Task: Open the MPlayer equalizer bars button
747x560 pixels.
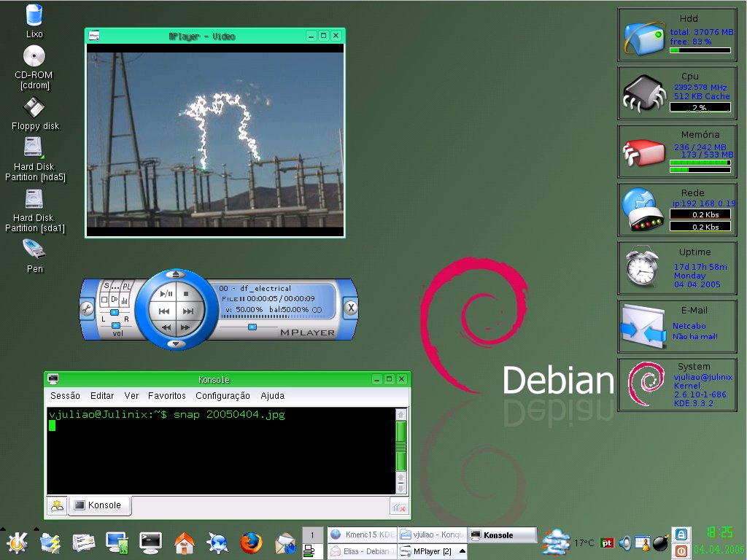Action: pyautogui.click(x=125, y=300)
